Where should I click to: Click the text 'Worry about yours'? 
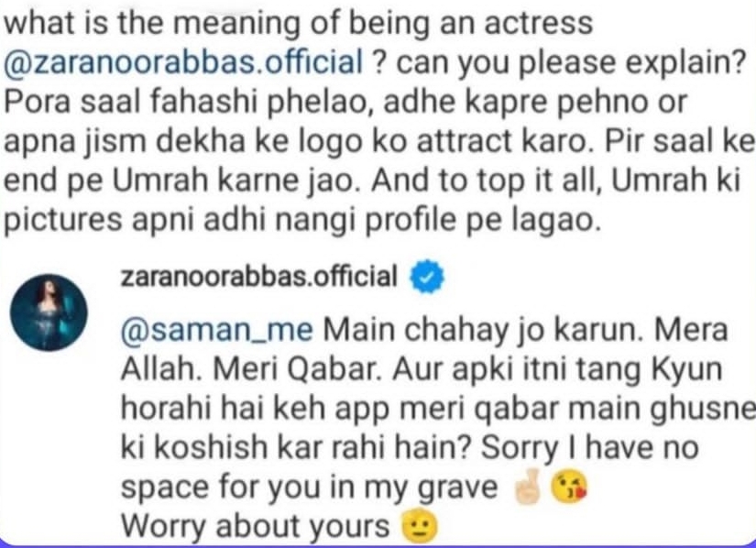click(x=255, y=526)
